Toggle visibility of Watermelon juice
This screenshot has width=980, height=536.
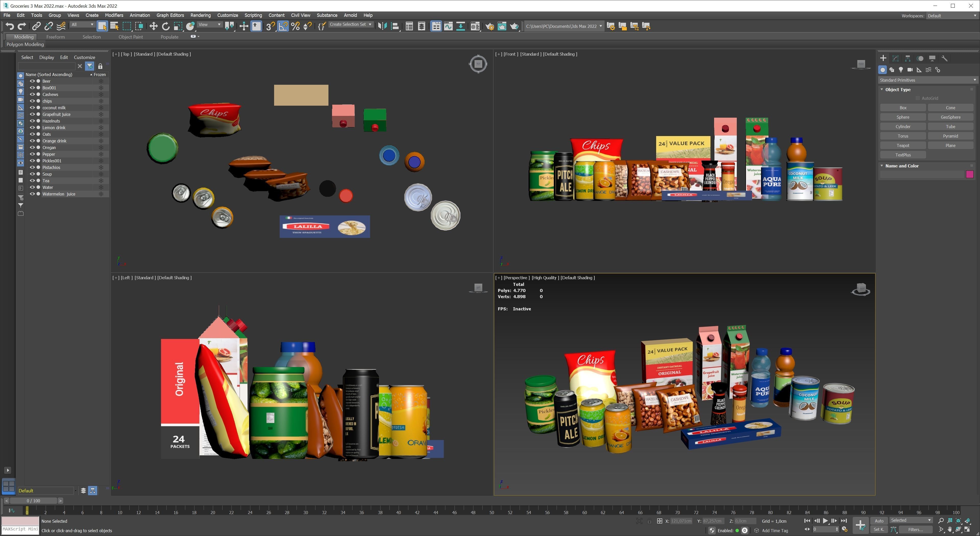(32, 194)
